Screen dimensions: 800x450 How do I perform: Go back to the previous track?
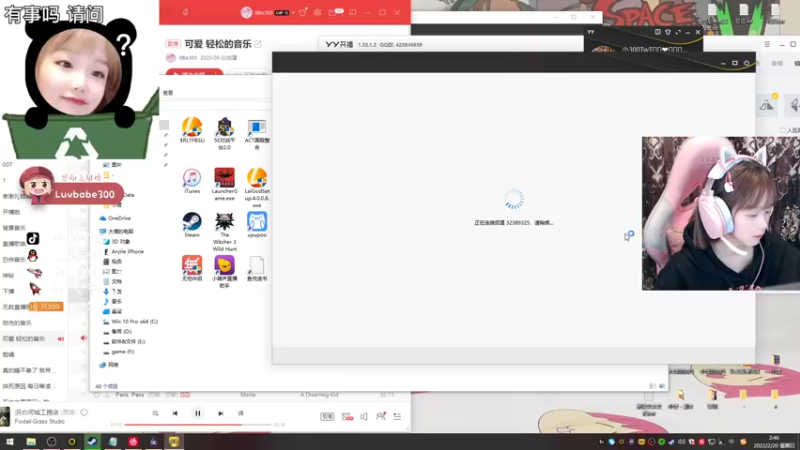coord(175,413)
